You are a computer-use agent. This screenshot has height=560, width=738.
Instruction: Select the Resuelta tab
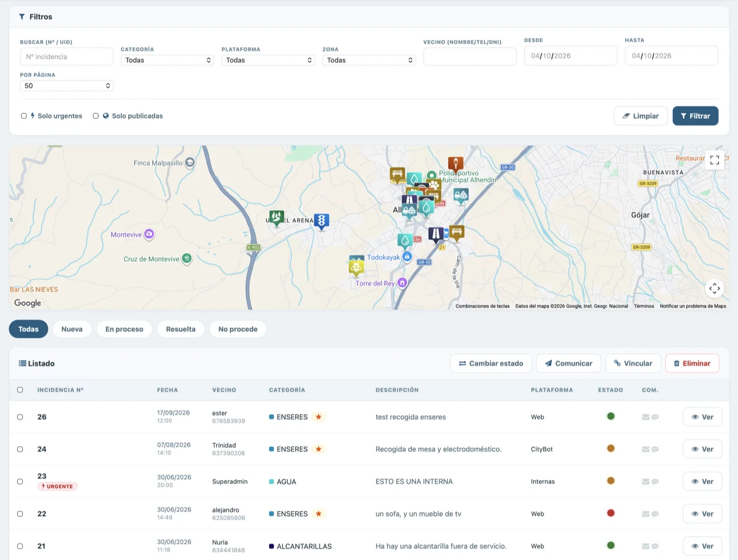click(x=181, y=329)
